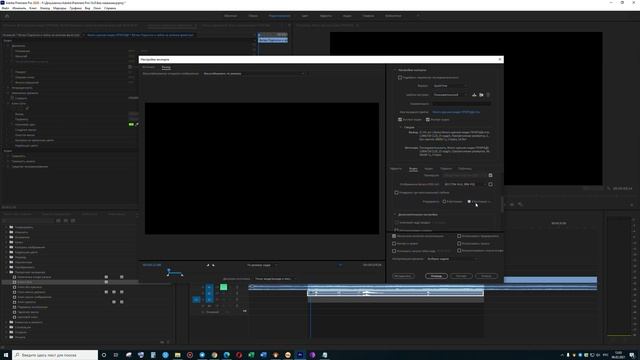This screenshot has height=360, width=640.
Task: Import an export preset from file
Action: coord(481,95)
